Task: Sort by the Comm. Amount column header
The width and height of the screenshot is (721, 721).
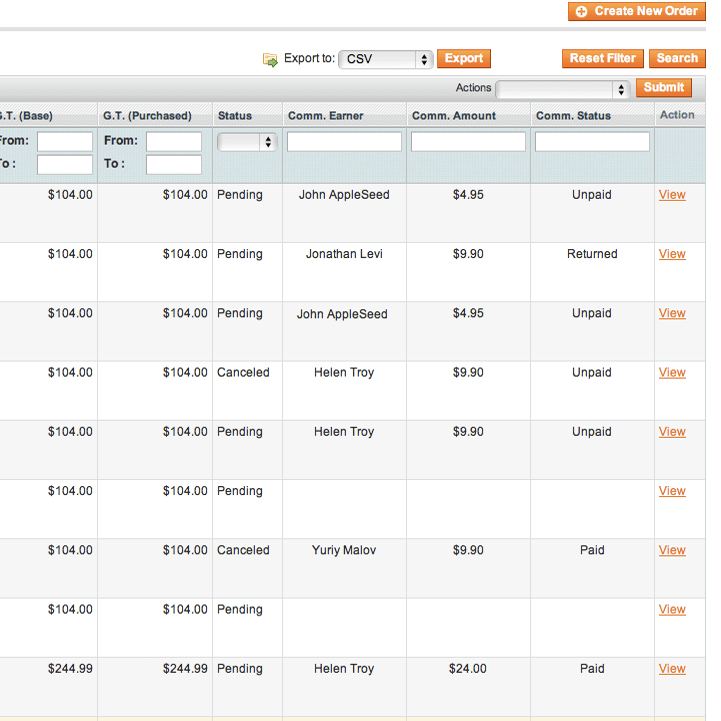Action: coord(453,116)
